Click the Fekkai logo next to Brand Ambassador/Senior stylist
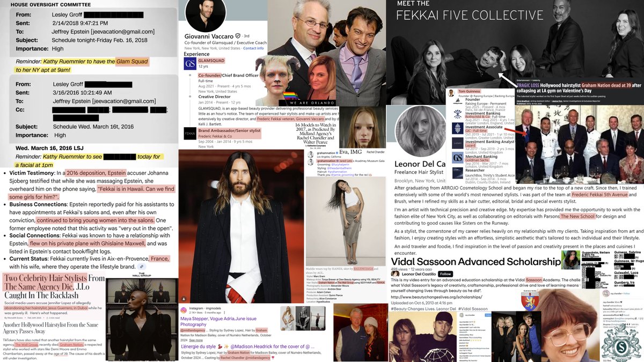644x362 pixels. [190, 133]
